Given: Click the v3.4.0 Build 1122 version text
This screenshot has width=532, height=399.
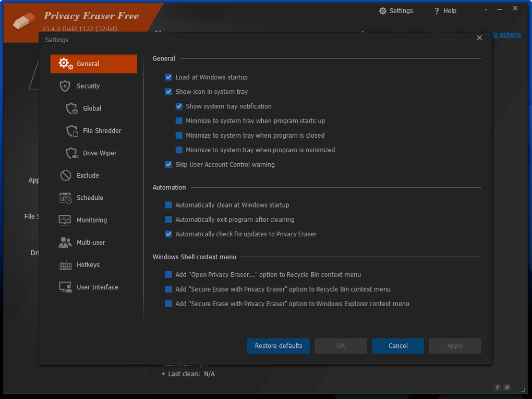Looking at the screenshot, I should tap(80, 29).
